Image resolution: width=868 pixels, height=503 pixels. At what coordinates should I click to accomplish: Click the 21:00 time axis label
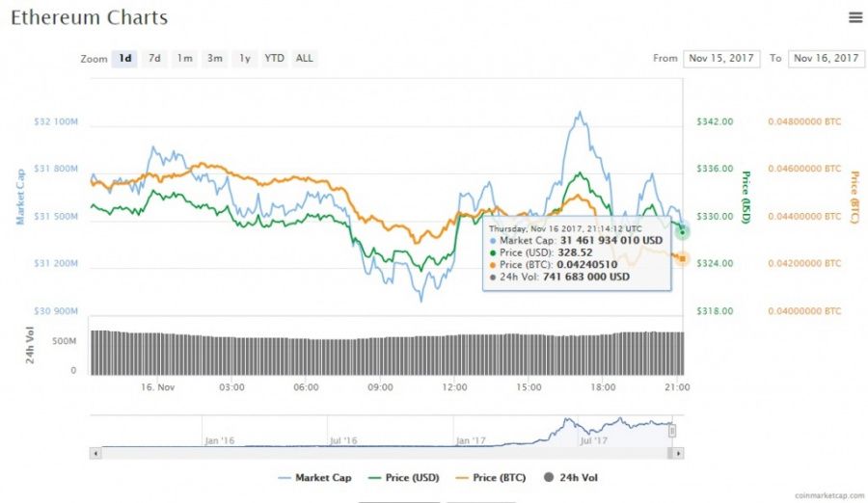(x=677, y=387)
